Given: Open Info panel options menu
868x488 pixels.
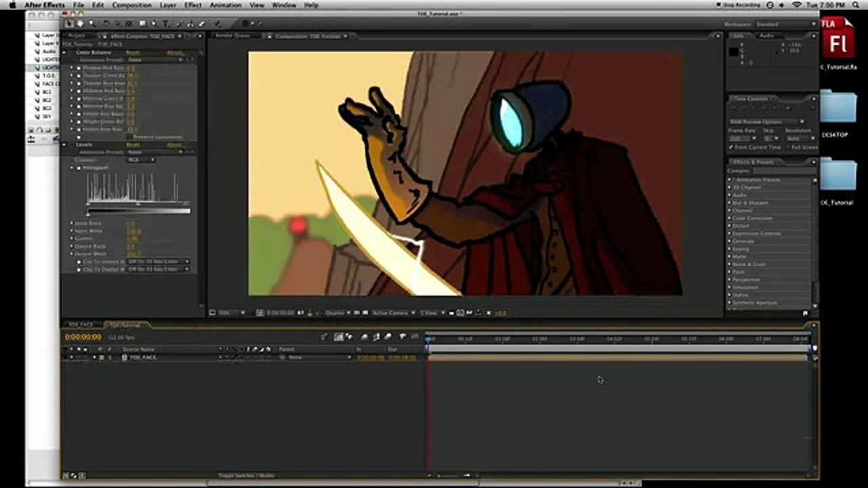Looking at the screenshot, I should click(814, 35).
